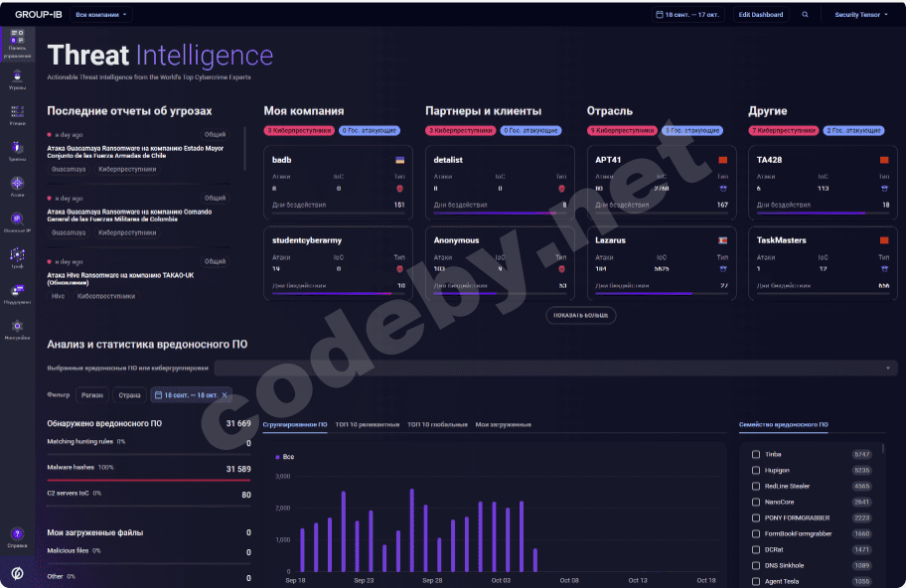Check the Tinba malware family checkbox
This screenshot has width=906, height=588.
(756, 455)
